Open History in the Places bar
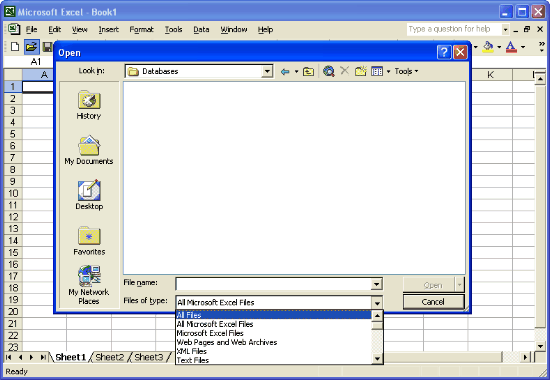This screenshot has height=380, width=550. tap(89, 105)
